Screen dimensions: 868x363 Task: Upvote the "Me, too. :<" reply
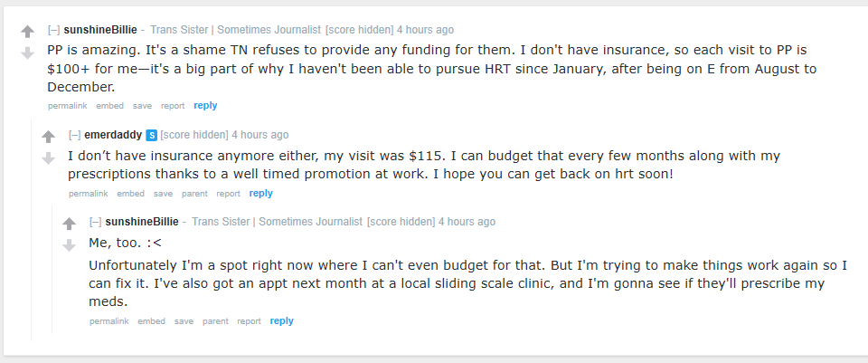[70, 224]
